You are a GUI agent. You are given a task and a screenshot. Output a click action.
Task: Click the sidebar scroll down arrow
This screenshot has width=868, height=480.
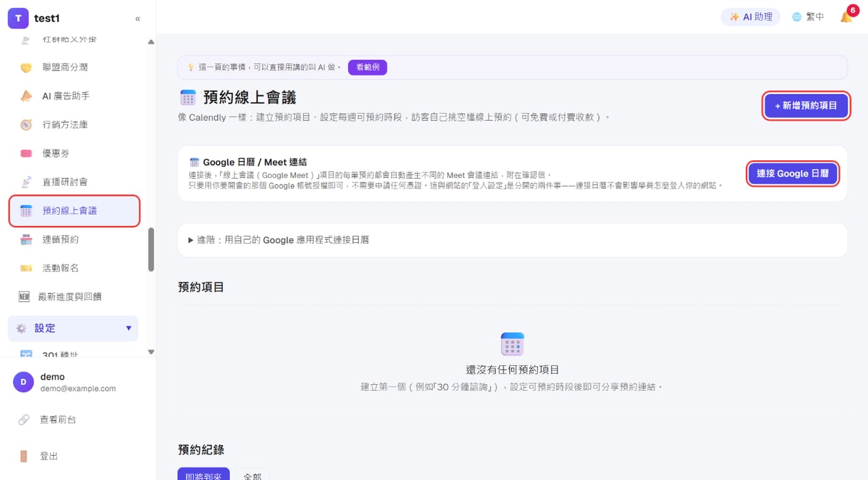coord(151,352)
